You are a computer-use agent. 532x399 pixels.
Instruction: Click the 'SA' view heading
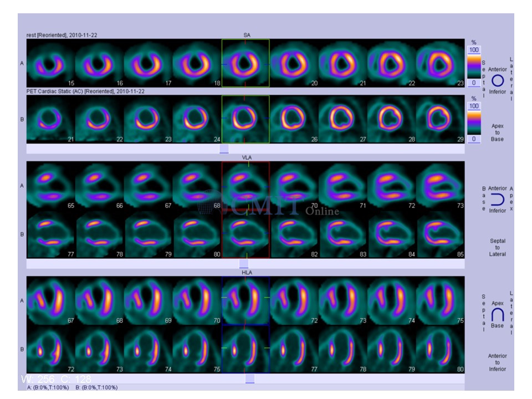pyautogui.click(x=247, y=35)
